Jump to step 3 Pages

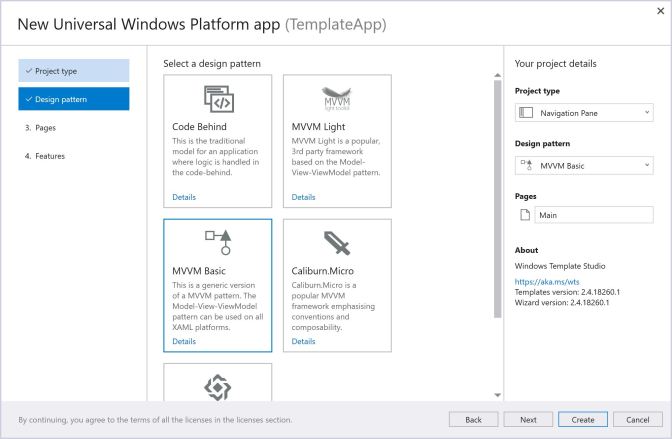coord(40,128)
